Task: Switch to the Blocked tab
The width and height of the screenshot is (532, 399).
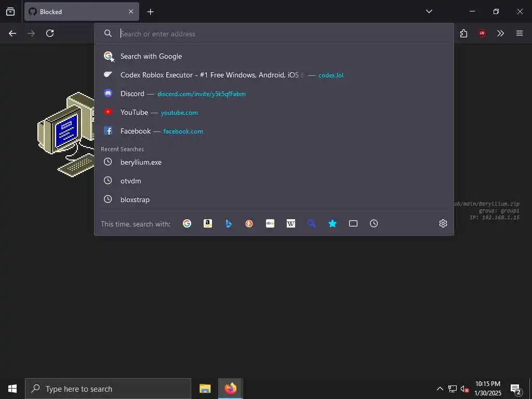Action: (x=82, y=11)
